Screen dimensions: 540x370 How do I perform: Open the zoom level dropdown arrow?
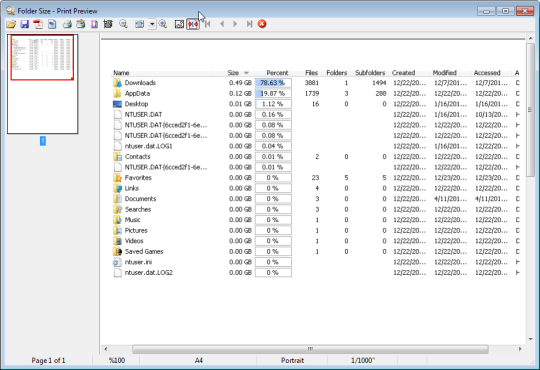(x=152, y=24)
